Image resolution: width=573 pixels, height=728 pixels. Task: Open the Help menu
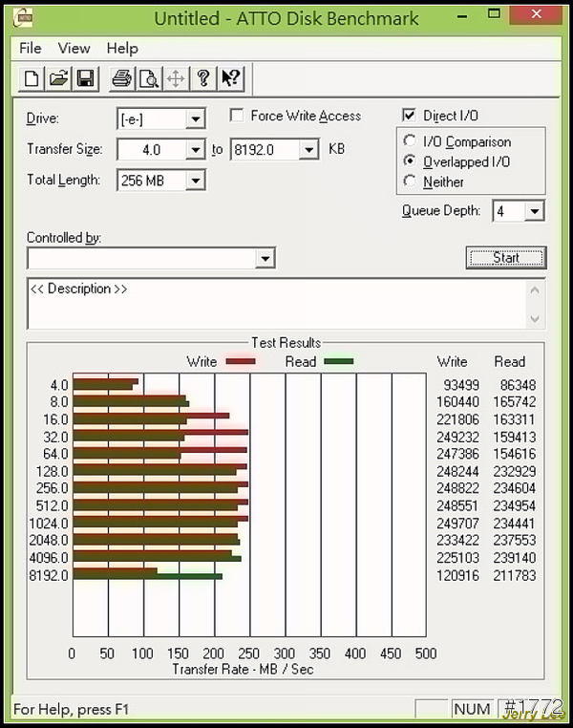pyautogui.click(x=122, y=49)
